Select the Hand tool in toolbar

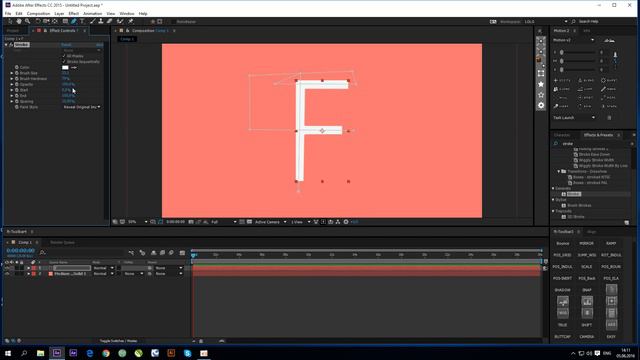click(x=19, y=21)
